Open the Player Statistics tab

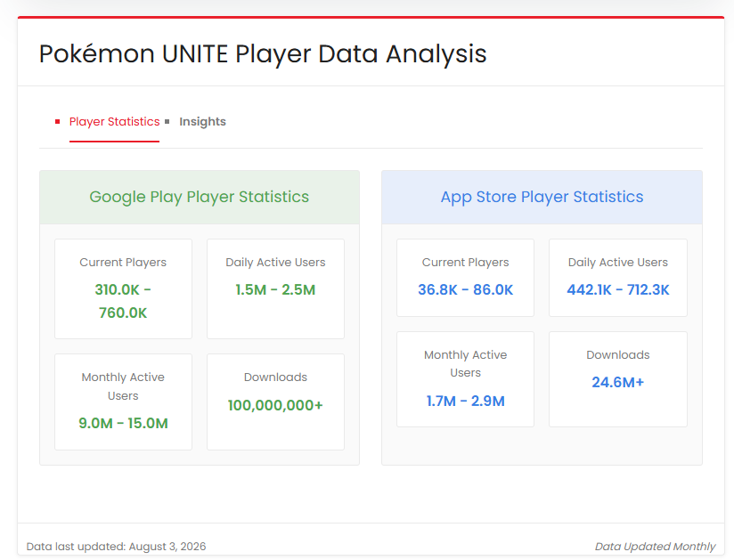click(114, 122)
